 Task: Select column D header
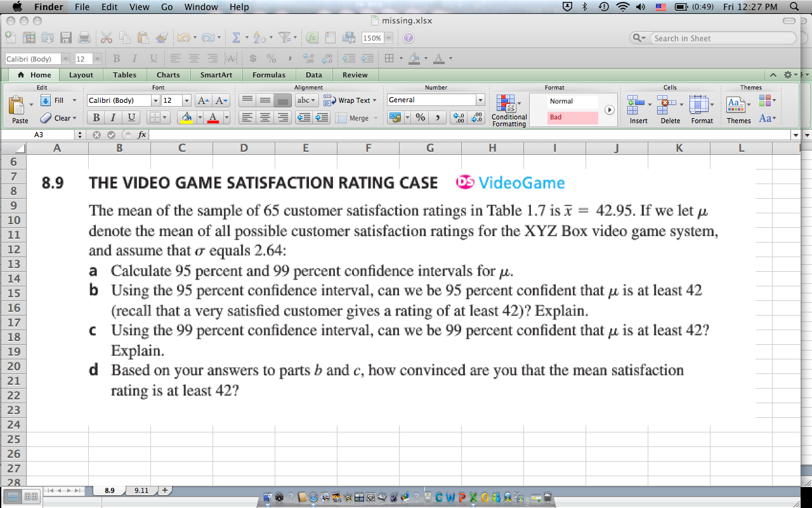coord(244,148)
